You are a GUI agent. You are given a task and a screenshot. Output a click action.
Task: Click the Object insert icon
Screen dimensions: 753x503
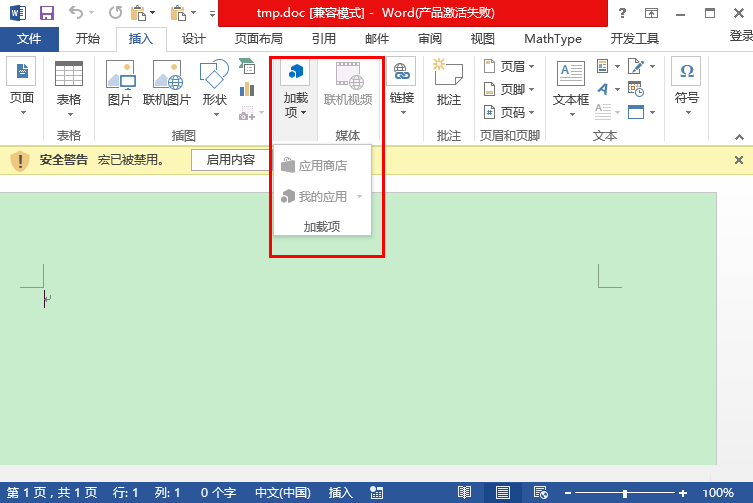point(636,112)
